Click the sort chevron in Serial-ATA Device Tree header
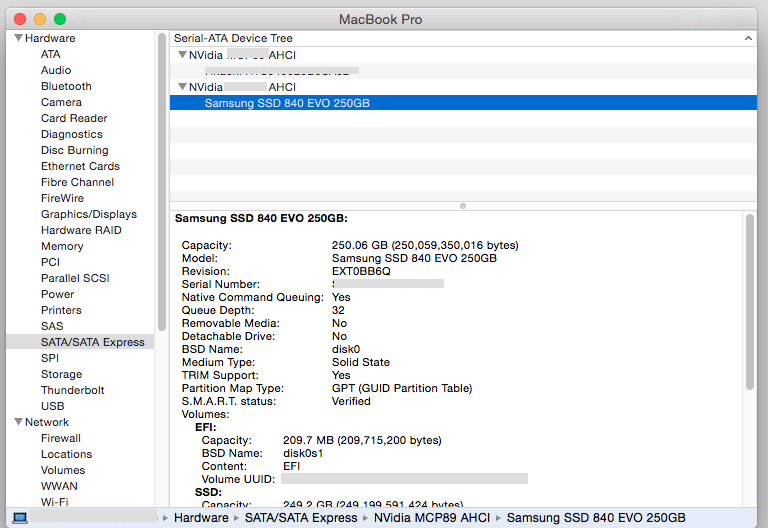 [x=748, y=38]
